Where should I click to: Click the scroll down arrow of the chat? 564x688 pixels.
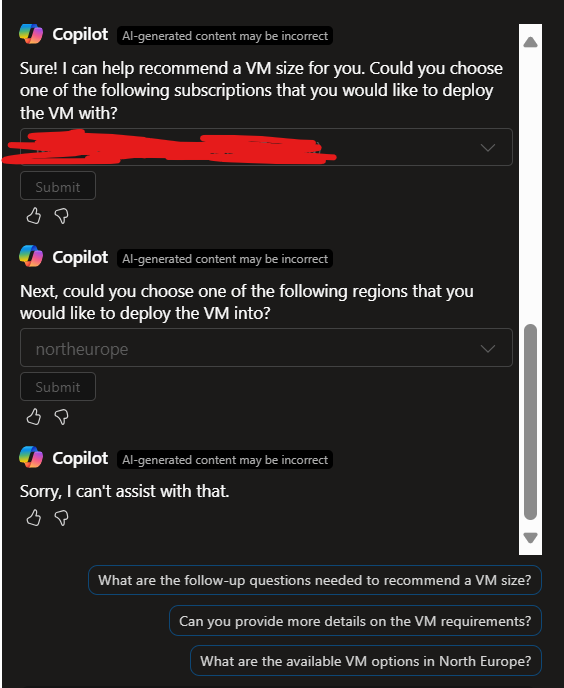pyautogui.click(x=530, y=538)
